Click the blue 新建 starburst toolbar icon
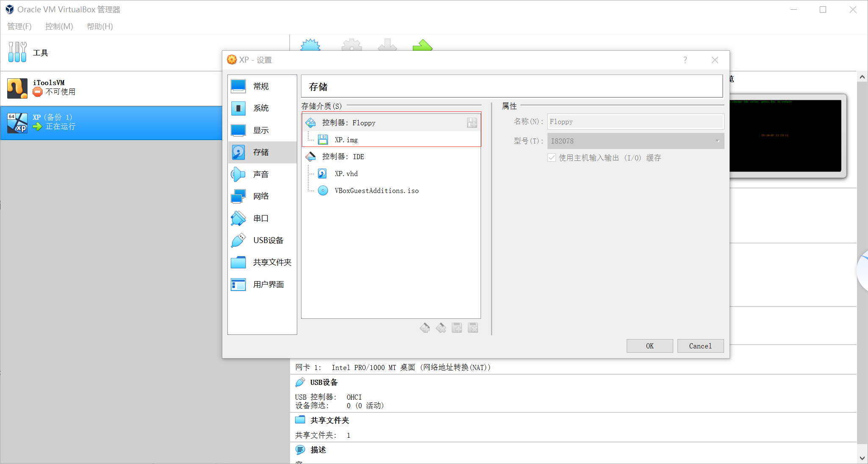The image size is (868, 464). coord(310,45)
